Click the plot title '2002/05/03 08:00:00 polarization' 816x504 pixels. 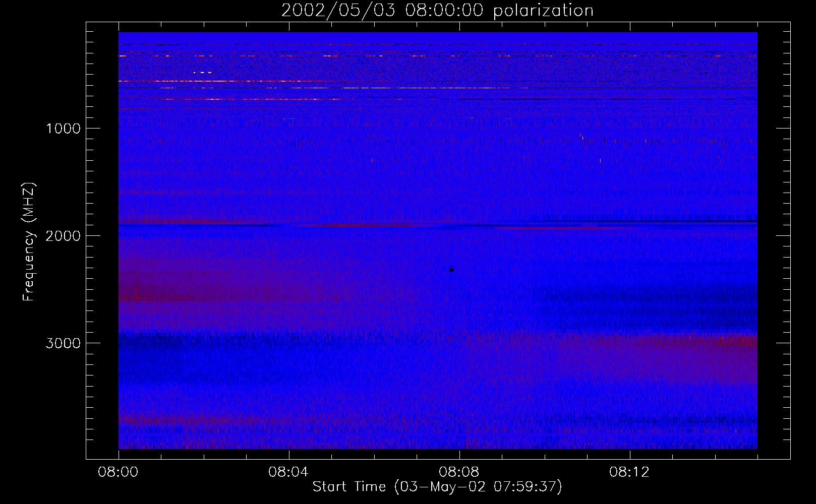[437, 11]
